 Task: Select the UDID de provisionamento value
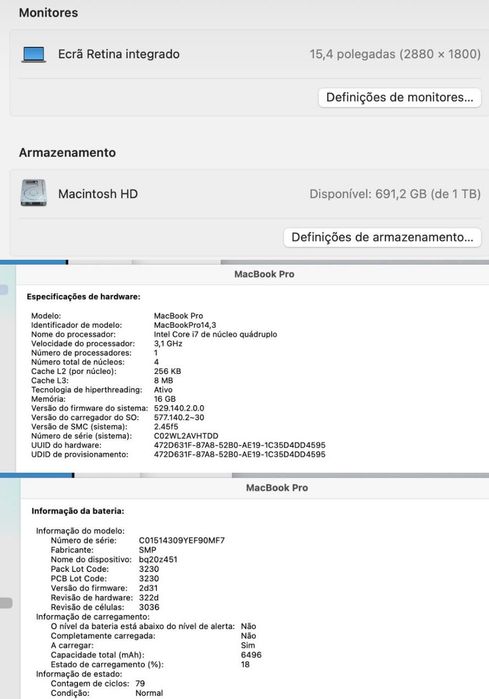click(239, 455)
